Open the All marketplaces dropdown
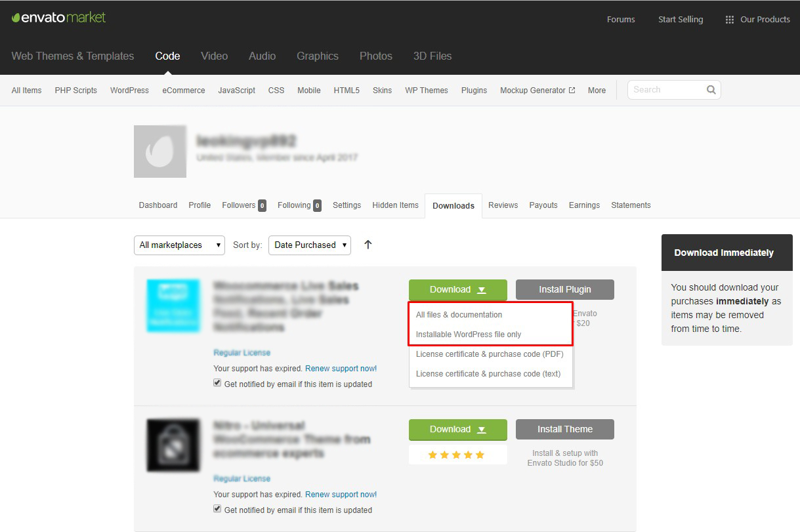Viewport: 800px width, 532px height. click(179, 245)
